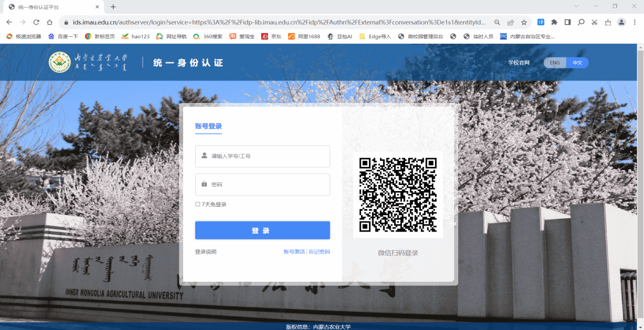Open the zoom-out magnifier in address bar
The image size is (644, 330).
(497, 22)
